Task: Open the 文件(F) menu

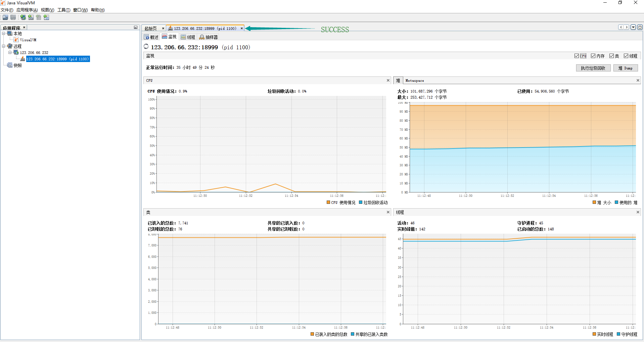Action: (7, 10)
